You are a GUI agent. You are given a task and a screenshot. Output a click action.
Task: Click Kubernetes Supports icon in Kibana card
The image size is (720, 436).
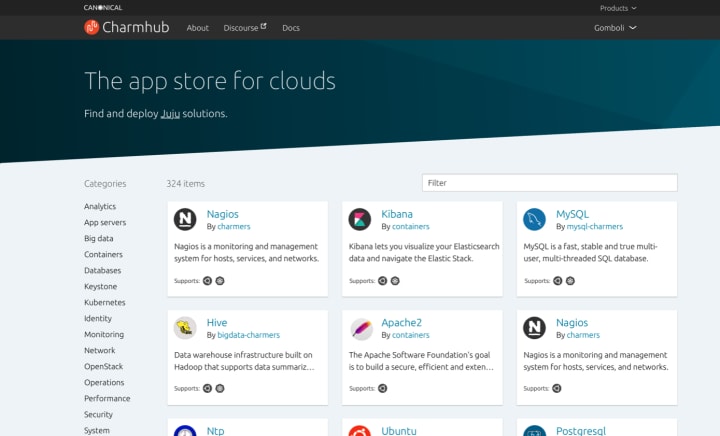click(395, 281)
